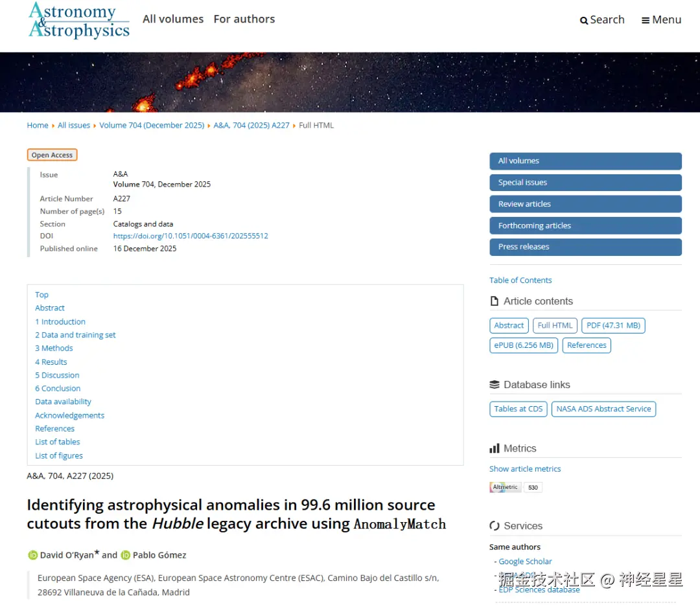Open the Search magnifier icon
The width and height of the screenshot is (700, 605).
[583, 21]
